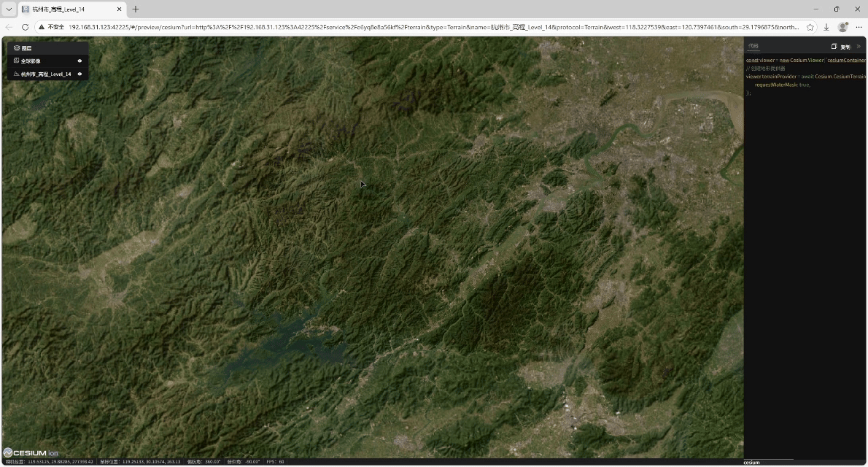868x467 pixels.
Task: Open the browser tab list dropdown
Action: pos(9,9)
